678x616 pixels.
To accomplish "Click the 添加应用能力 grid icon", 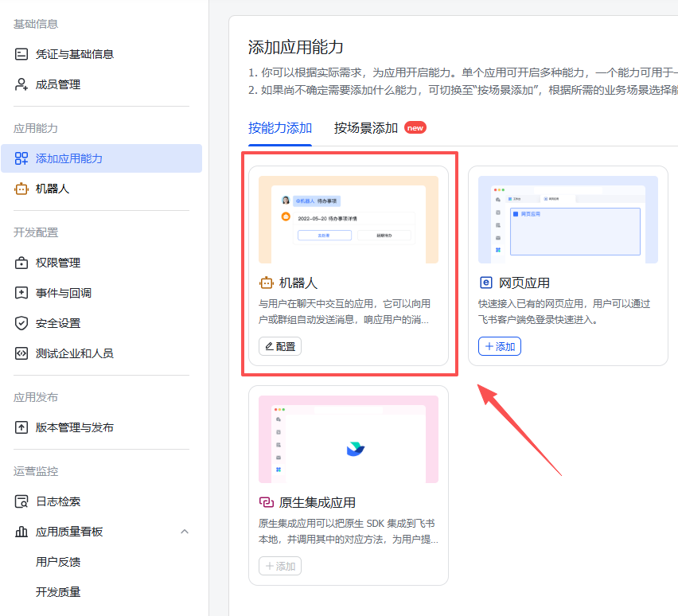I will (22, 158).
